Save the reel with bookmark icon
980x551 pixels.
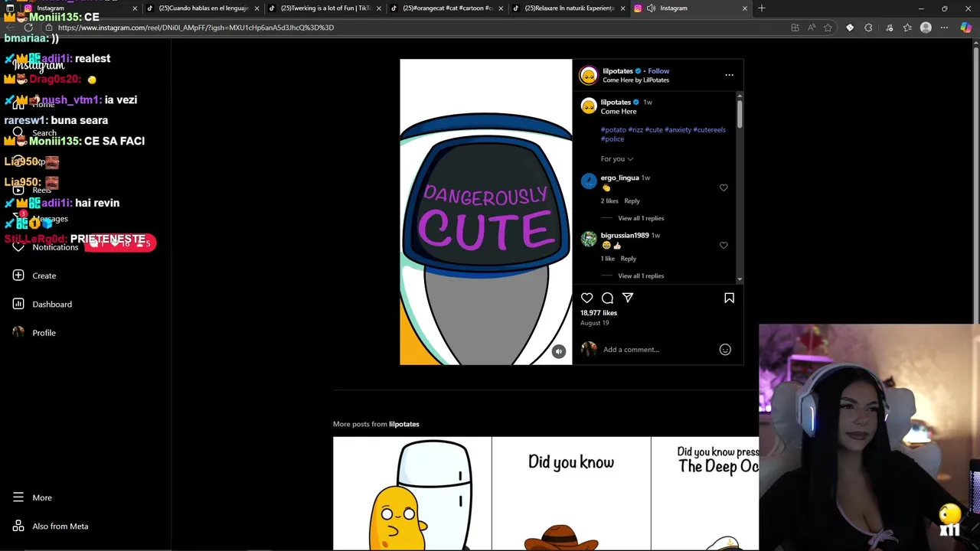point(729,298)
